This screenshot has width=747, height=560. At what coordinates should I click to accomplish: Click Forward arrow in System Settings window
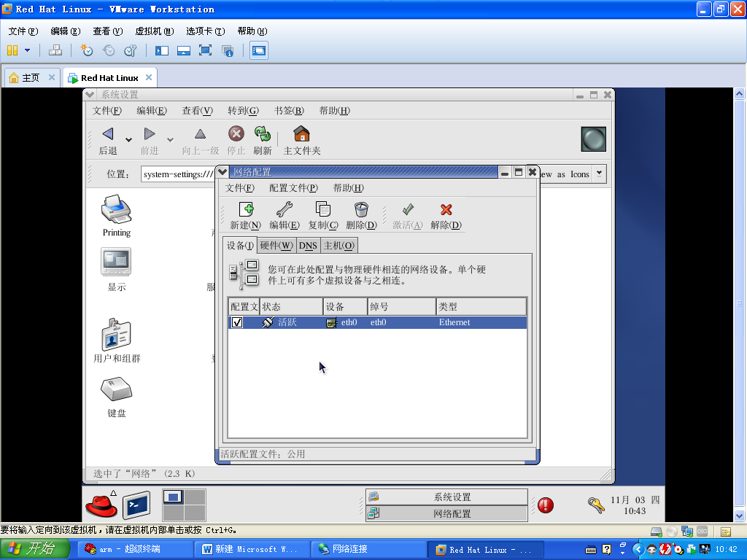tap(150, 134)
